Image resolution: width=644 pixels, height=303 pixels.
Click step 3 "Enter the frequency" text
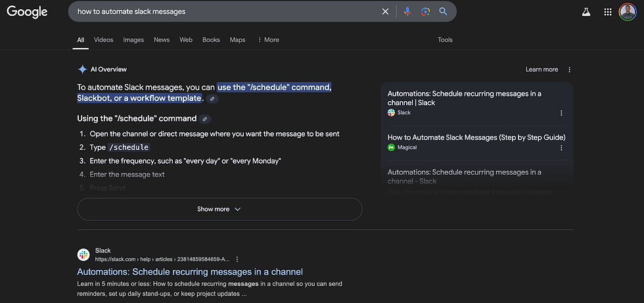185,161
